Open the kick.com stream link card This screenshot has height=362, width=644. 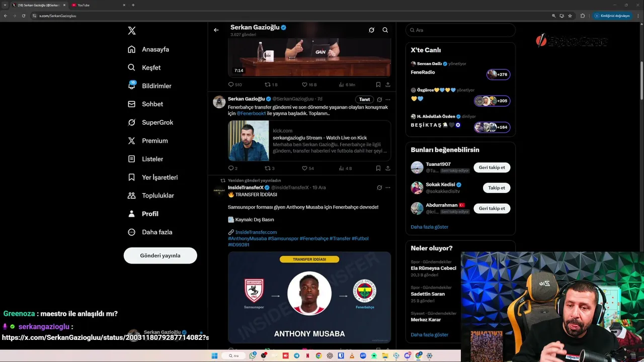coord(309,141)
